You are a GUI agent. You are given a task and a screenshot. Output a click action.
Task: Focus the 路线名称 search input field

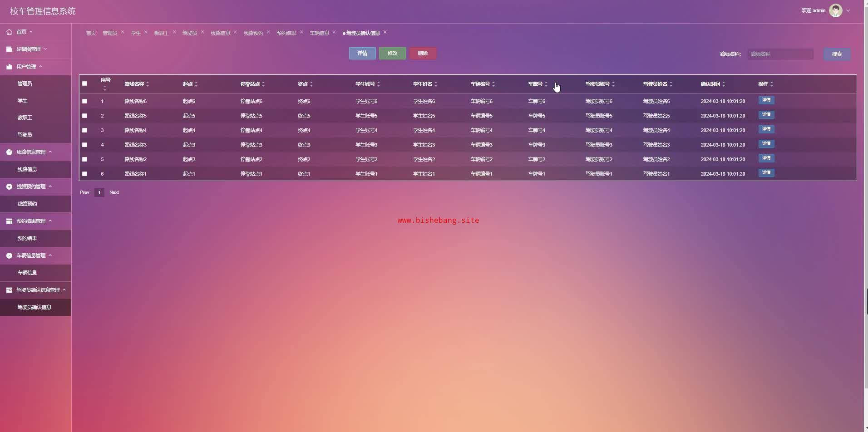click(780, 54)
